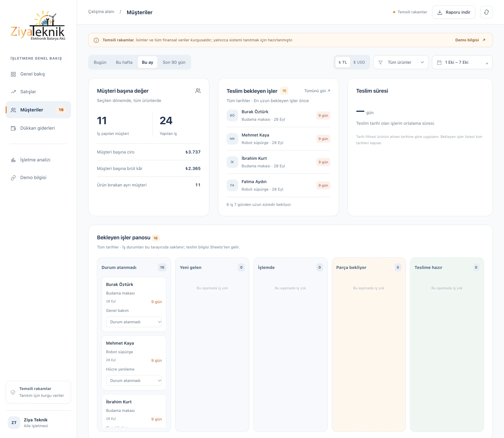Image resolution: width=504 pixels, height=438 pixels.
Task: Click the ₺3.737 Müşteri başına ciro value
Action: (193, 152)
